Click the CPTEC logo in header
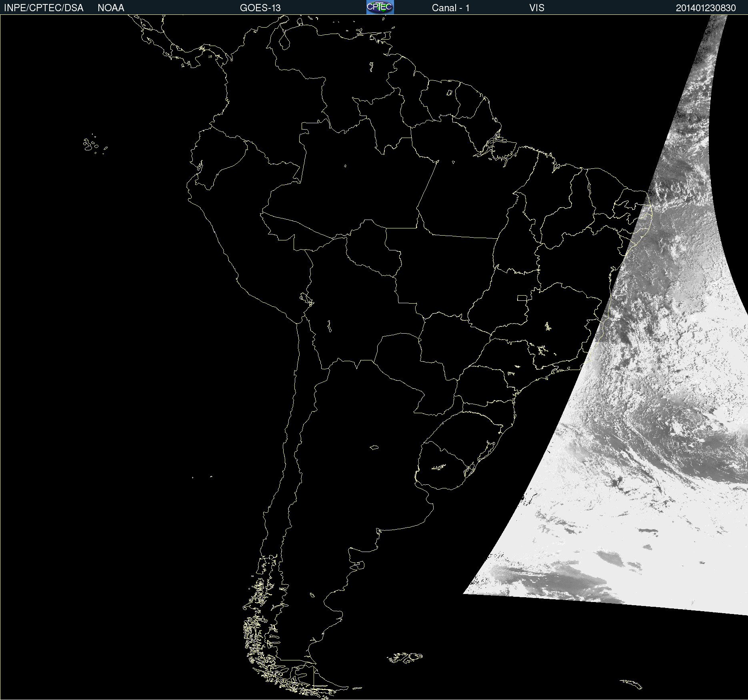The height and width of the screenshot is (700, 748). click(x=380, y=7)
